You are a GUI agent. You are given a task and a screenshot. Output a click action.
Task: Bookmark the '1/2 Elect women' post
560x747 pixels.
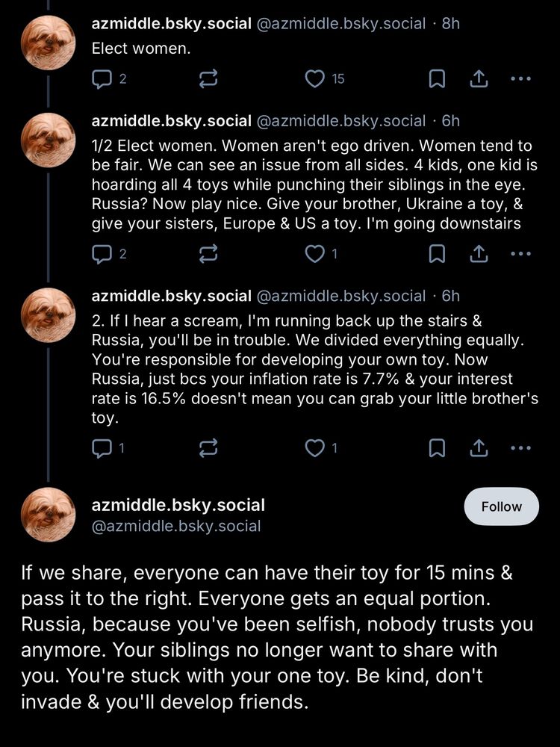point(437,254)
